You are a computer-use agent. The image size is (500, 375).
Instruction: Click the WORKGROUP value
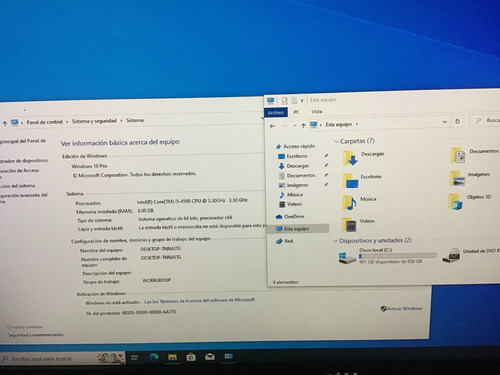click(x=156, y=280)
